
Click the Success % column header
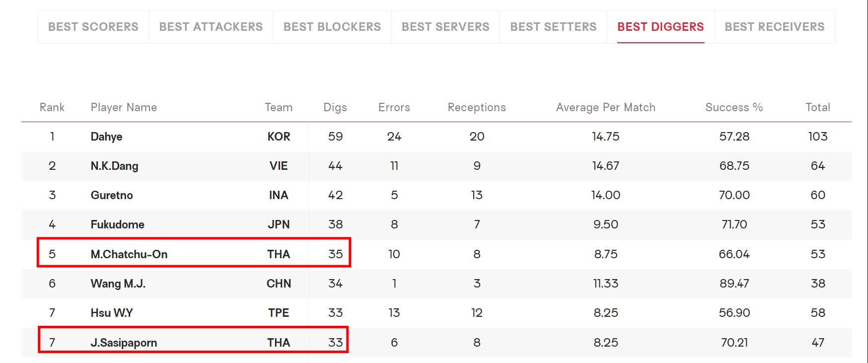click(734, 107)
